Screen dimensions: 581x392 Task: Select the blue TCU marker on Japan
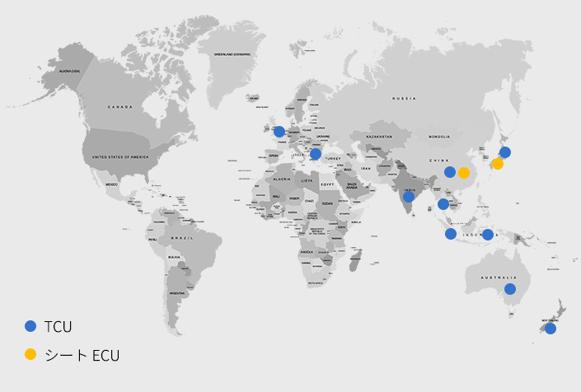click(505, 152)
